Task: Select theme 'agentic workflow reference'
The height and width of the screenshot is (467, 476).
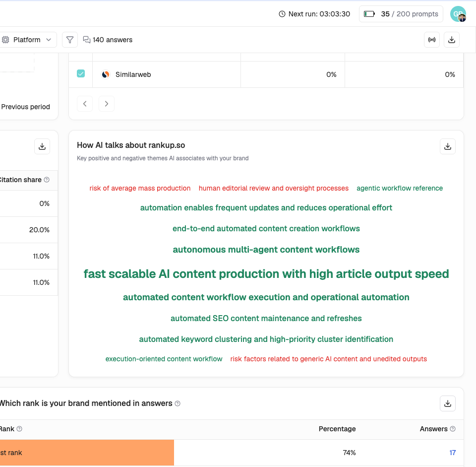Action: (x=400, y=189)
